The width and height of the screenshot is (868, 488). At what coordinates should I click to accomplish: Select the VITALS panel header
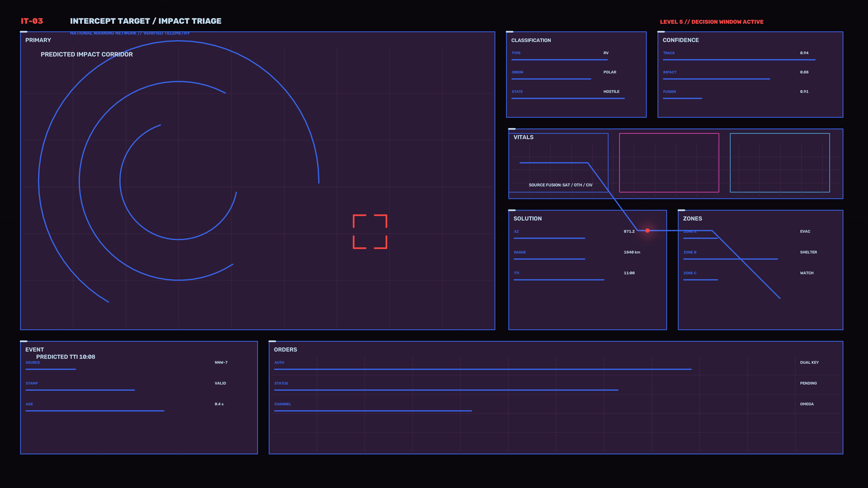[x=523, y=137]
